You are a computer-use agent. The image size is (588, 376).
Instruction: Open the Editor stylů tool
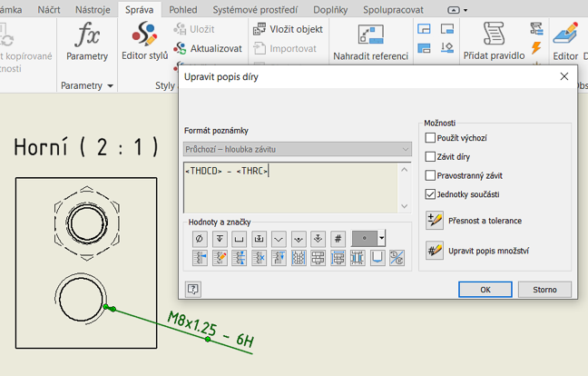coord(145,41)
